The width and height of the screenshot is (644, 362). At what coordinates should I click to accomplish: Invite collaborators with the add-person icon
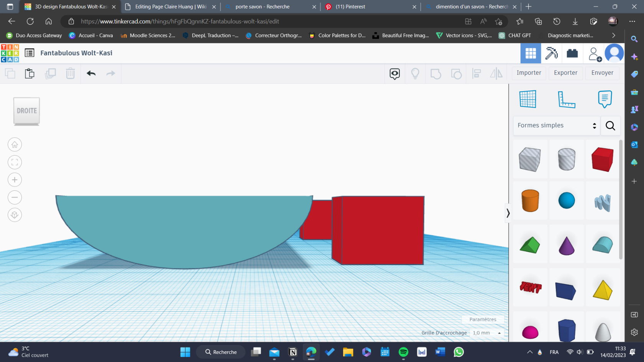[595, 54]
